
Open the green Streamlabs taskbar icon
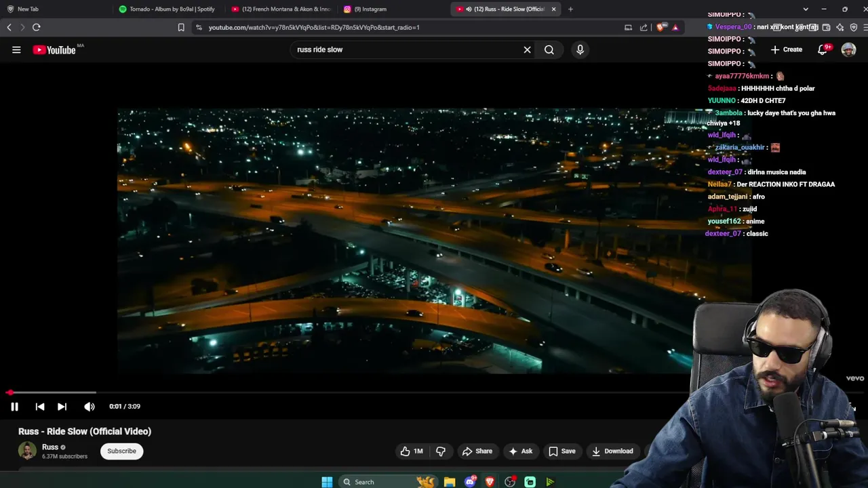530,482
